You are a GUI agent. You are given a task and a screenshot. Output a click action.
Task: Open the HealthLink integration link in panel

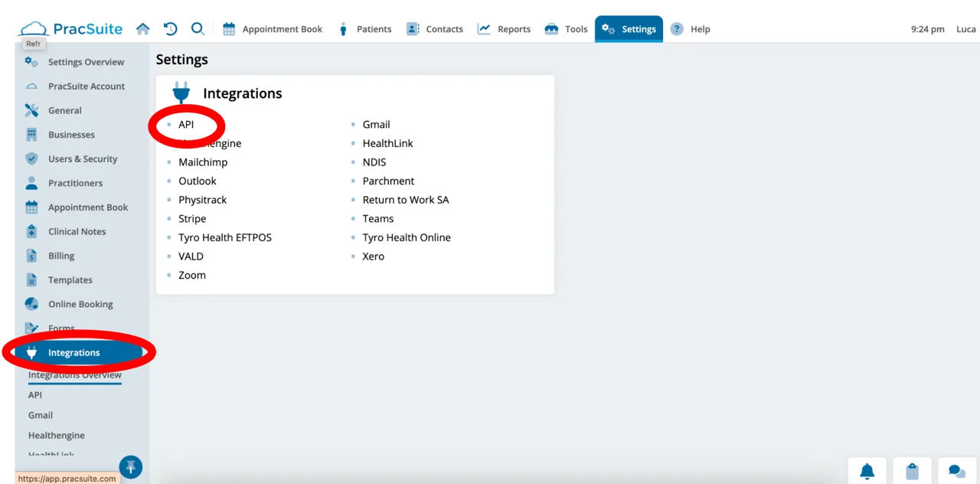[x=388, y=143]
